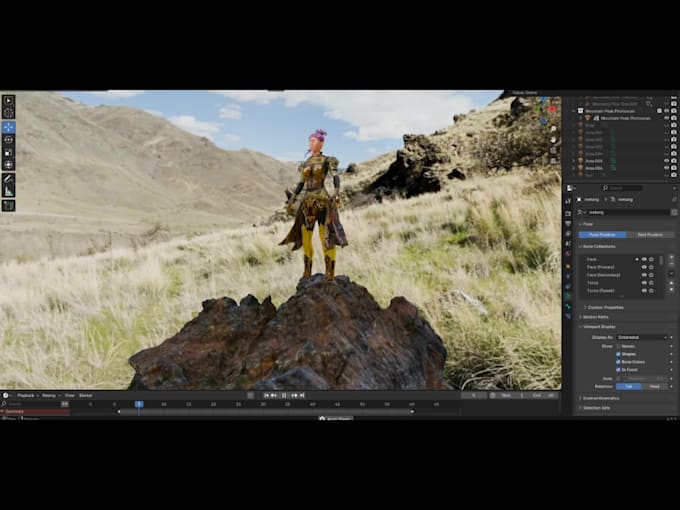Open the Render properties tab

[x=568, y=213]
